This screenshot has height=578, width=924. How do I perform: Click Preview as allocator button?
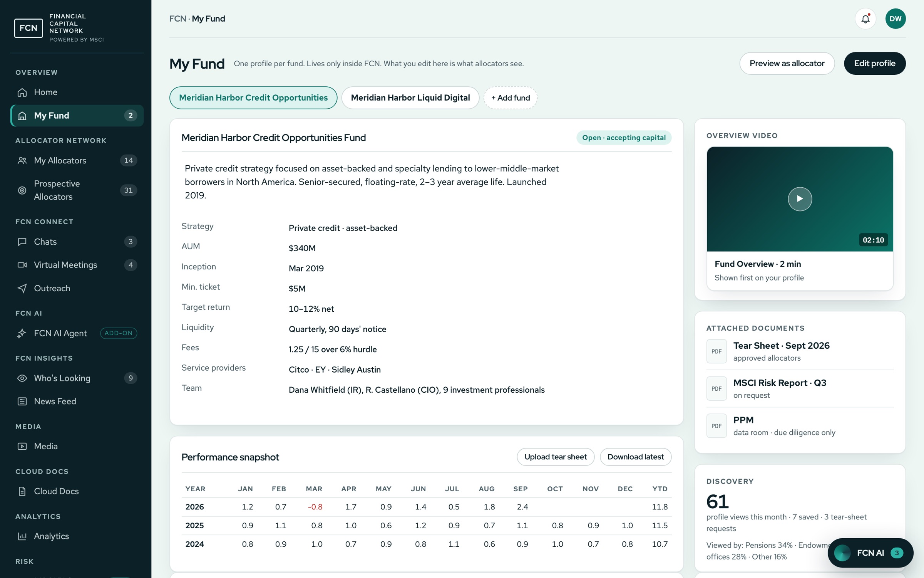[787, 64]
